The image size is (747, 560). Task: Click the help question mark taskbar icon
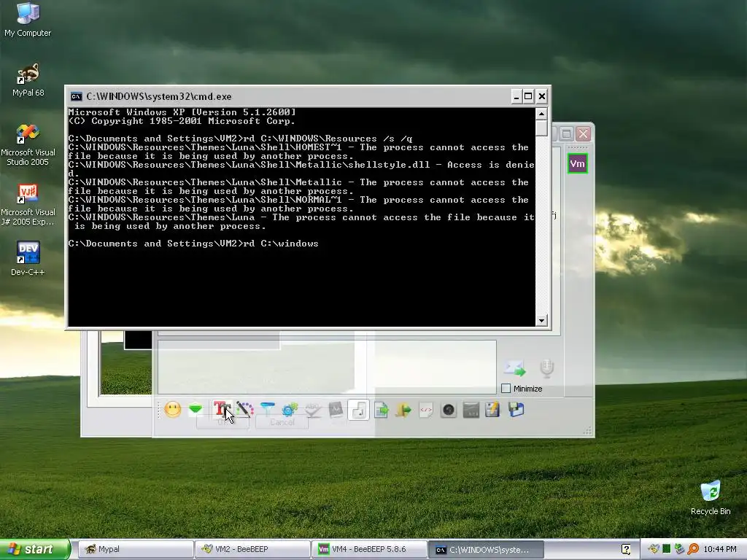(626, 549)
